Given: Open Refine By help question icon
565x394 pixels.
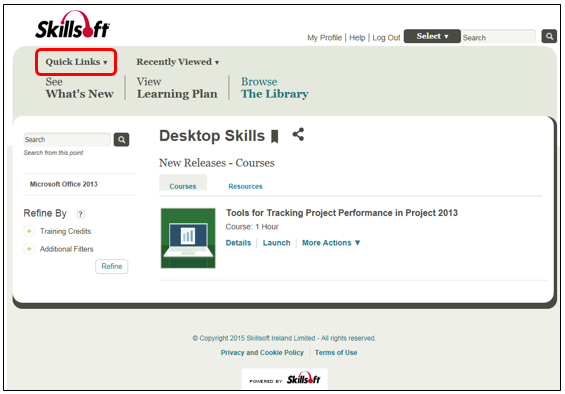Looking at the screenshot, I should click(81, 214).
